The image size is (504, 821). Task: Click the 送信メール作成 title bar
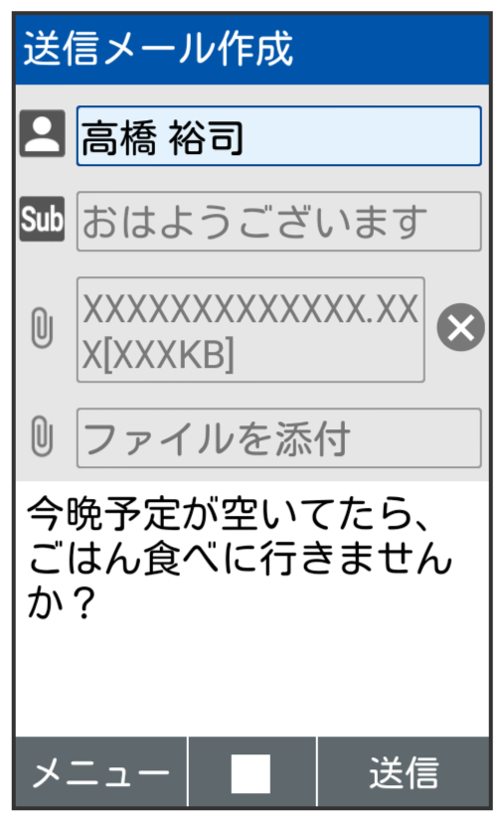click(252, 50)
